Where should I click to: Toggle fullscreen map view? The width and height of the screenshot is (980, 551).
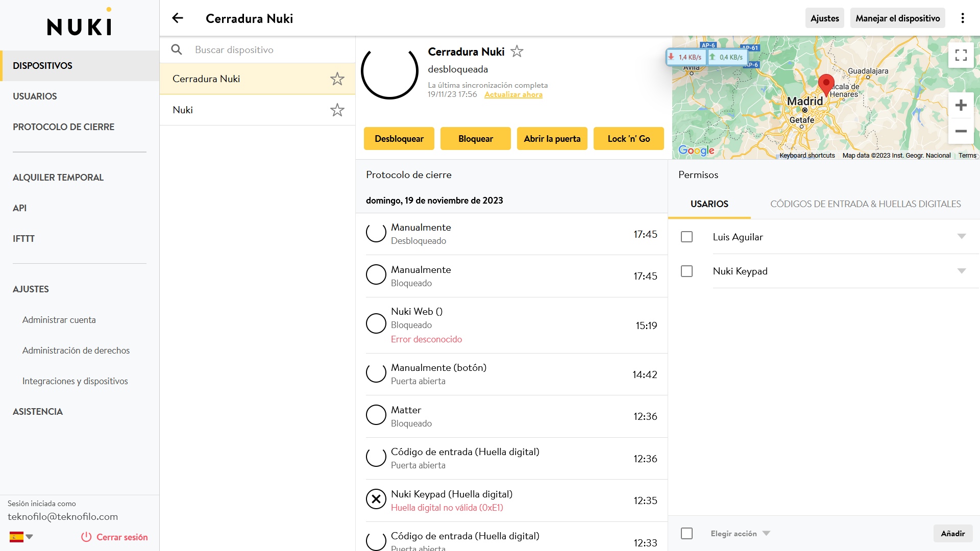pos(961,55)
